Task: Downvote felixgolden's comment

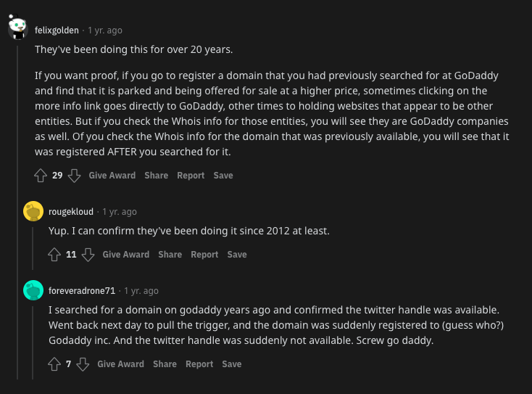Action: click(74, 176)
